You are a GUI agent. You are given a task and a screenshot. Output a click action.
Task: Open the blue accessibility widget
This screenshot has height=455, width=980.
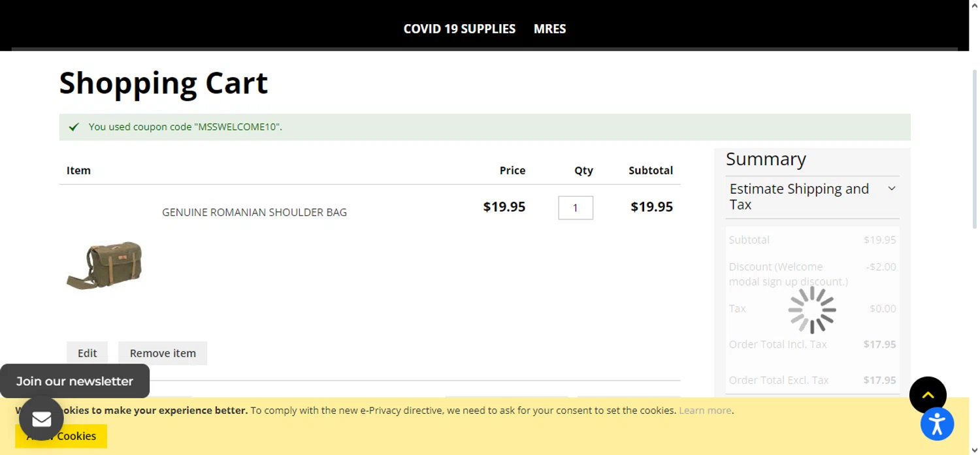coord(937,424)
